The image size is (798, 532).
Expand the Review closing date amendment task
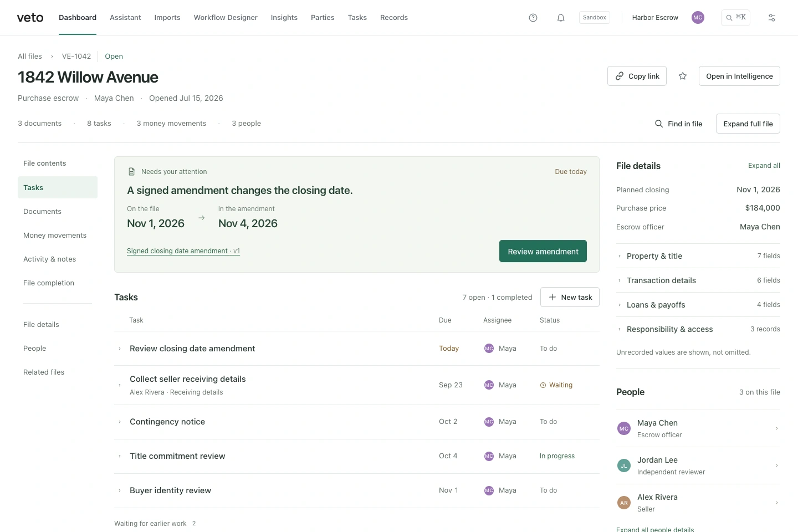120,349
